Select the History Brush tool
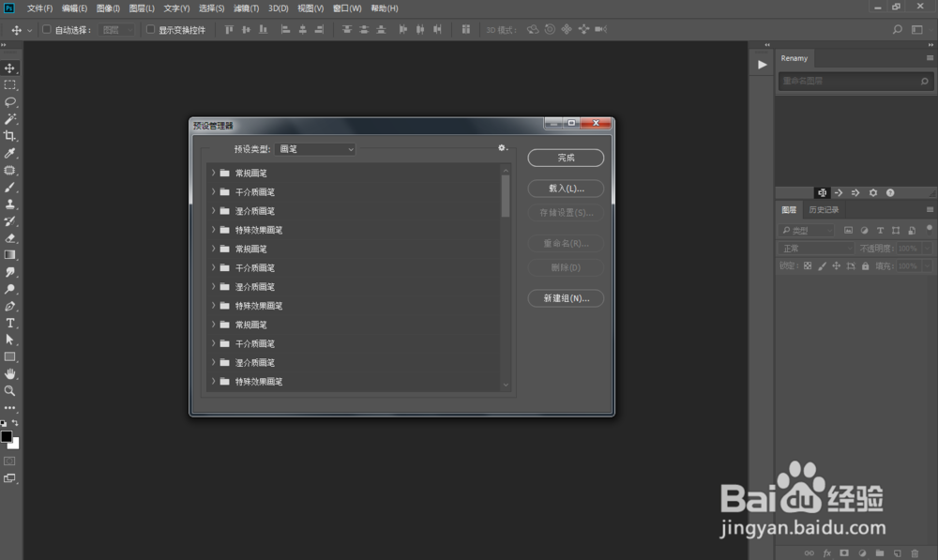Screen dimensions: 938x560 9,221
